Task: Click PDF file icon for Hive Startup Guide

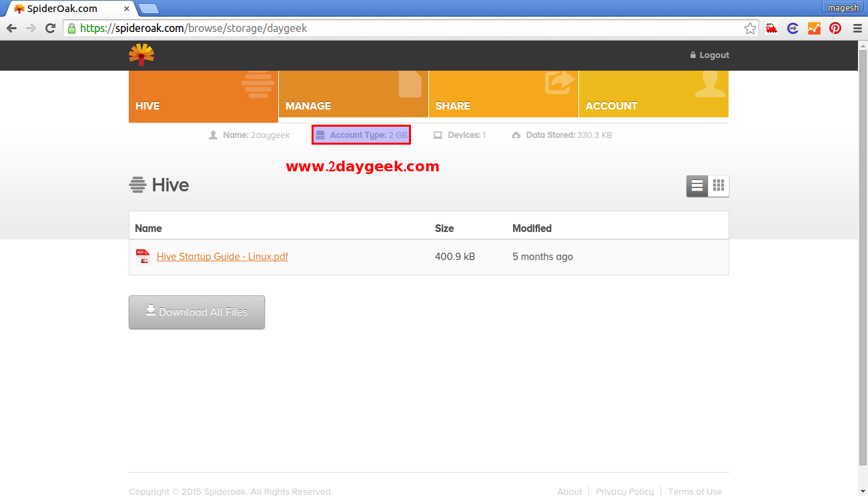Action: click(x=142, y=257)
